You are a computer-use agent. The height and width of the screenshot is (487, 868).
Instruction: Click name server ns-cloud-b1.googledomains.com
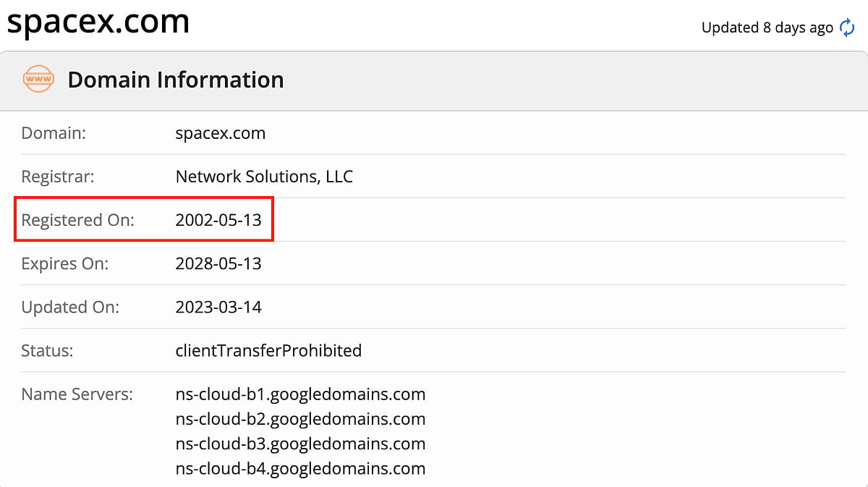(x=300, y=394)
